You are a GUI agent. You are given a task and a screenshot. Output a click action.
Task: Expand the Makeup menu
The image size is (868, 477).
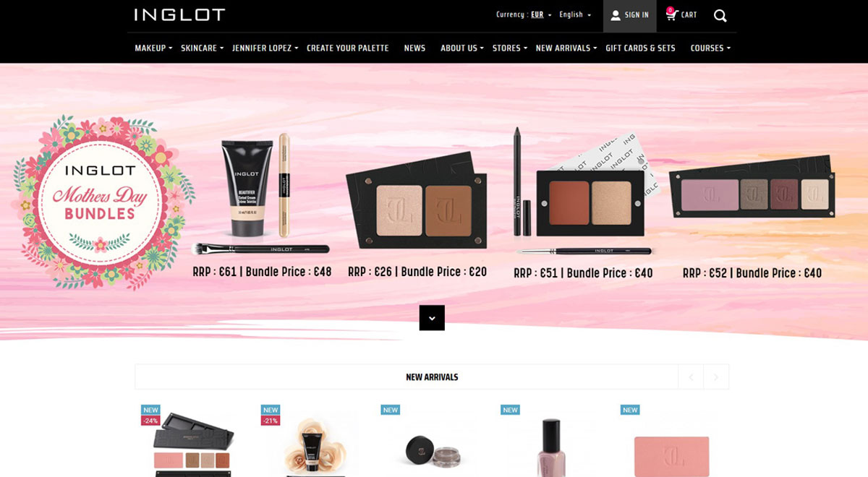coord(153,48)
